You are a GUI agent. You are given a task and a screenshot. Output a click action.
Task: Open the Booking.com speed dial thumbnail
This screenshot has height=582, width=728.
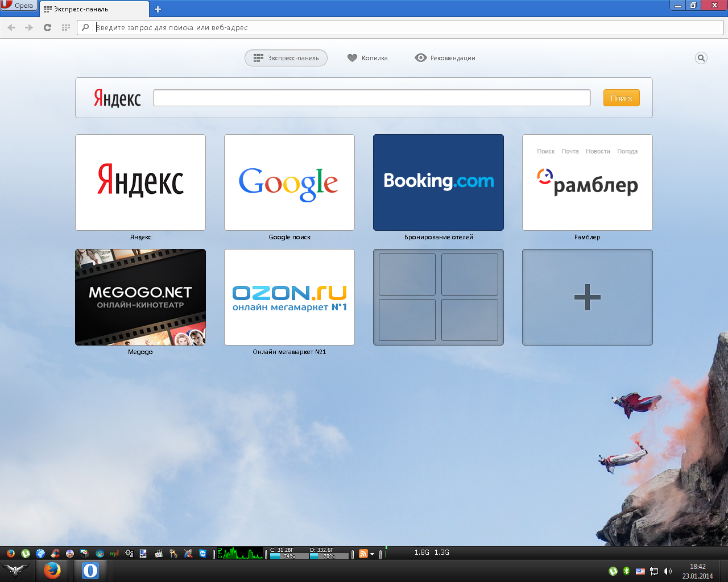[x=438, y=182]
